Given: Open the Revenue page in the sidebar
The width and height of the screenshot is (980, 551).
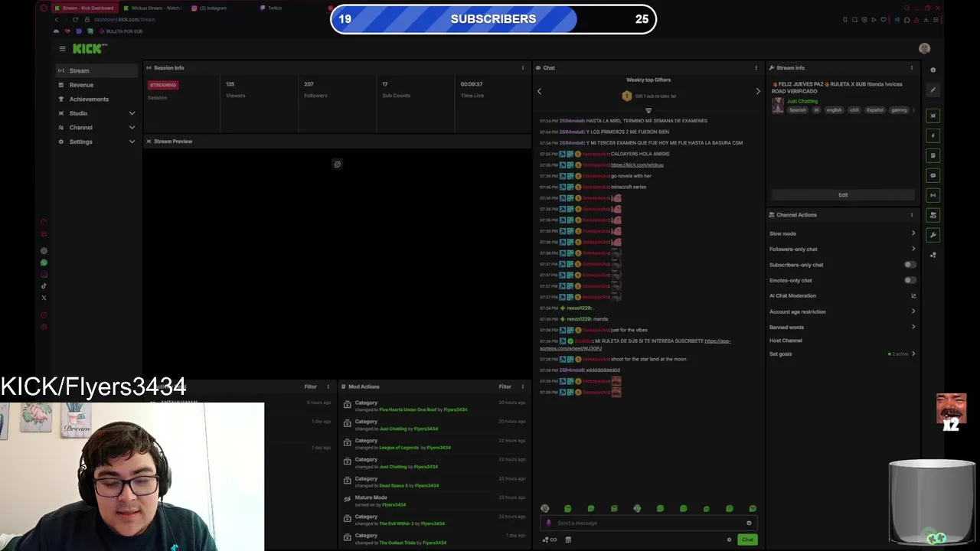Looking at the screenshot, I should [x=96, y=85].
